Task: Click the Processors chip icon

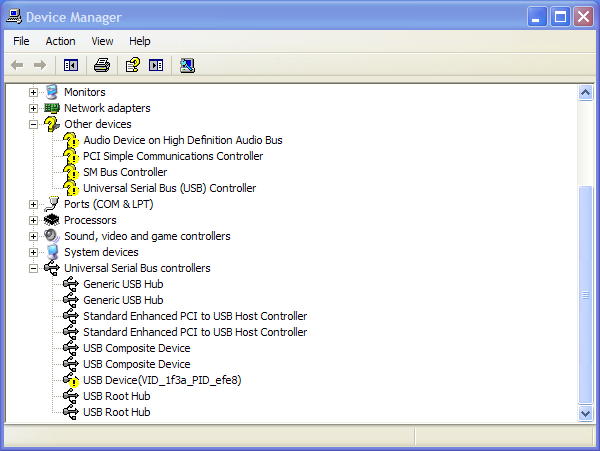Action: click(x=52, y=220)
